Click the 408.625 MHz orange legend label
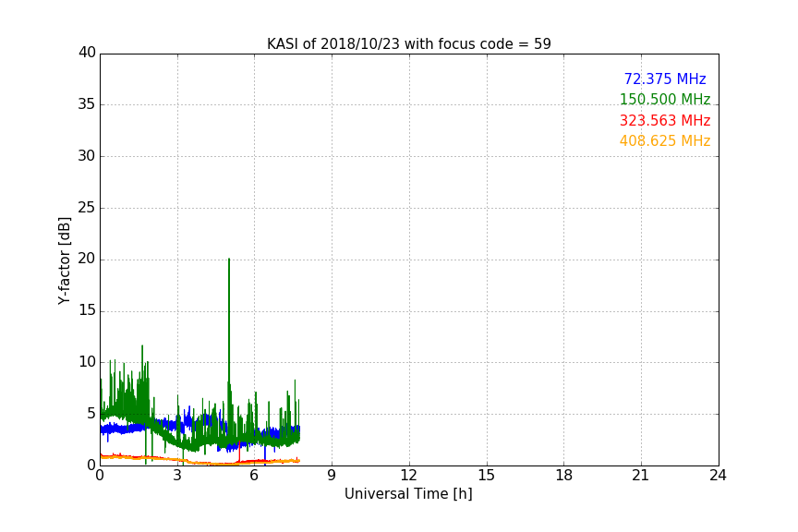The image size is (798, 532). [665, 140]
